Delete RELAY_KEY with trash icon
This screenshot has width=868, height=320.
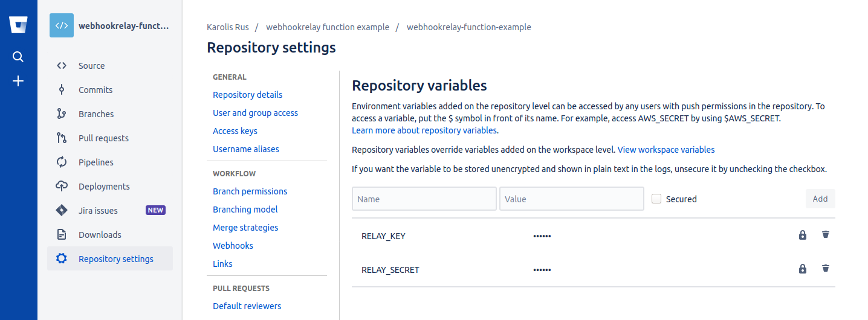826,234
